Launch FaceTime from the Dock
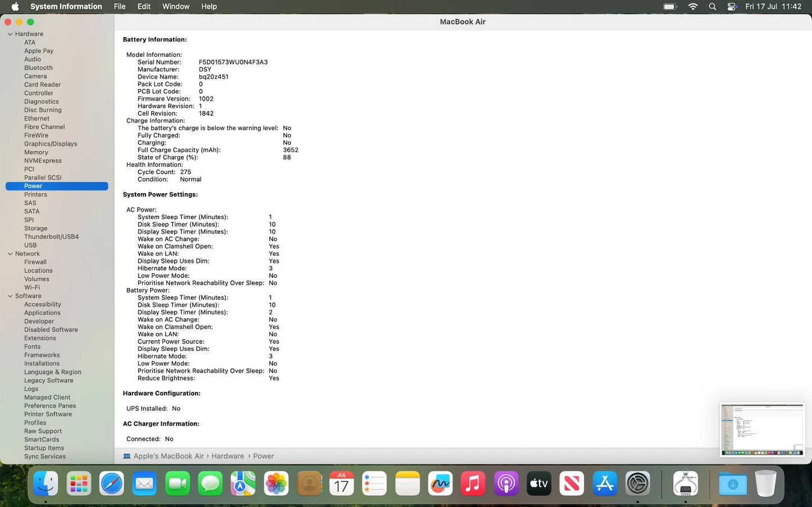The image size is (812, 507). (178, 483)
